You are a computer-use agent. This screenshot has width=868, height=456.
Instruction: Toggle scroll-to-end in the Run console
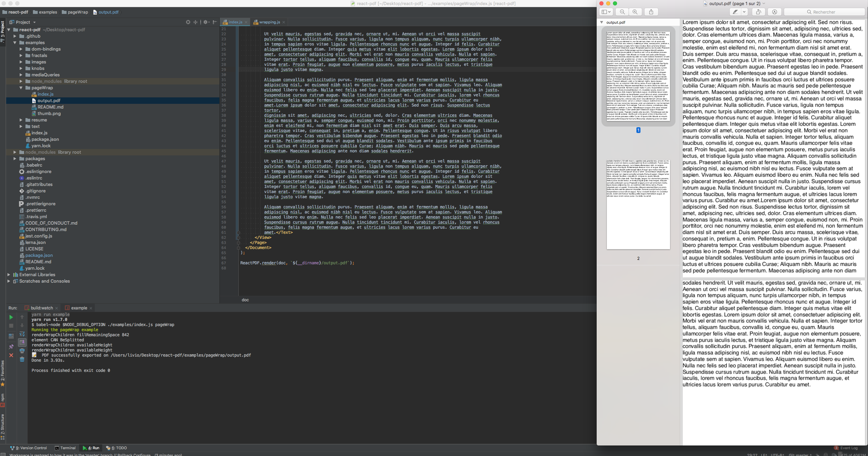(22, 342)
